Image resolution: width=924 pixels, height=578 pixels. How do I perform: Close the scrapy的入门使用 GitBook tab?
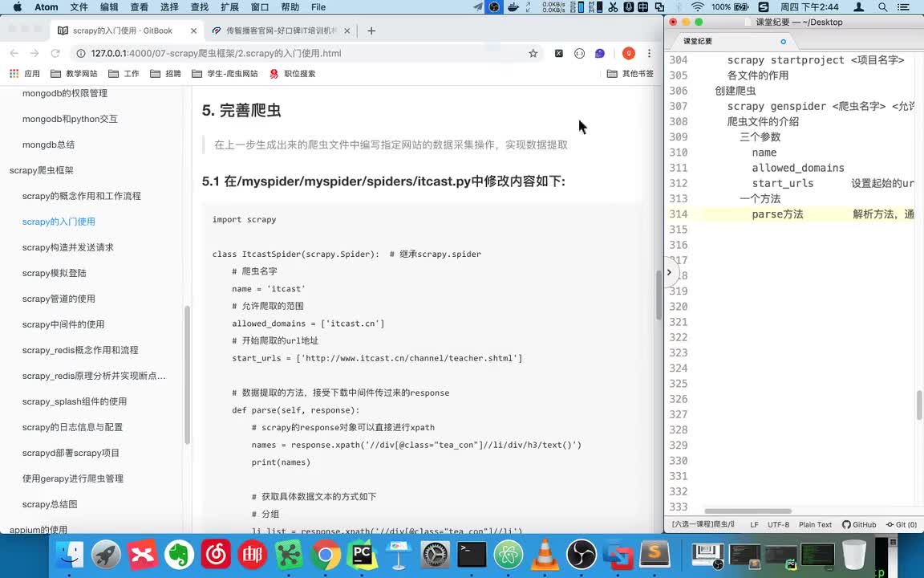click(194, 31)
